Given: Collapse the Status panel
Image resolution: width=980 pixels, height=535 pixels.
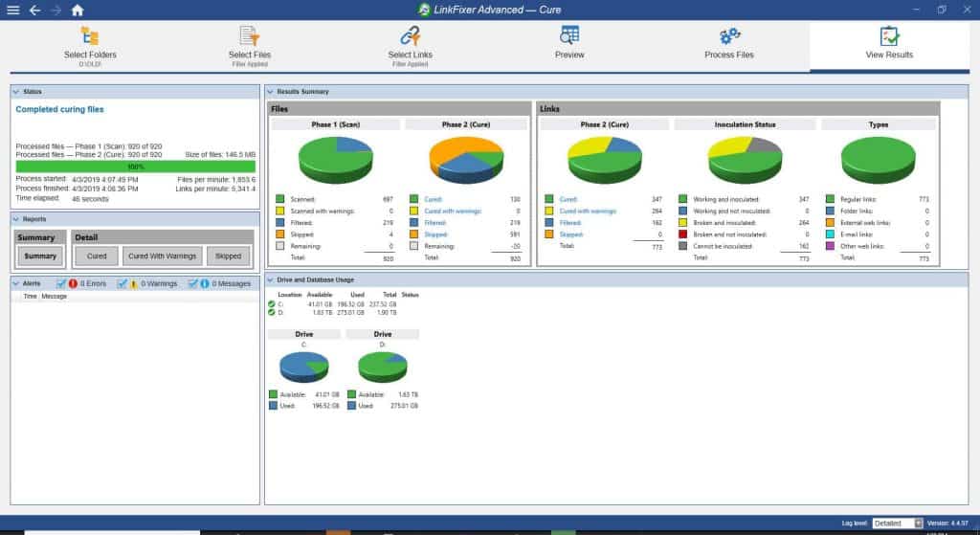Looking at the screenshot, I should 16,92.
